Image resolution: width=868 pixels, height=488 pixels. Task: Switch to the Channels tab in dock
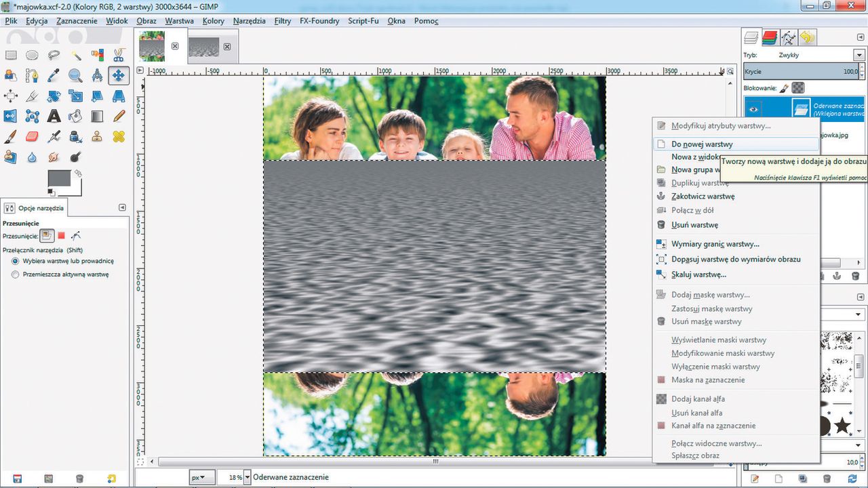tap(770, 37)
